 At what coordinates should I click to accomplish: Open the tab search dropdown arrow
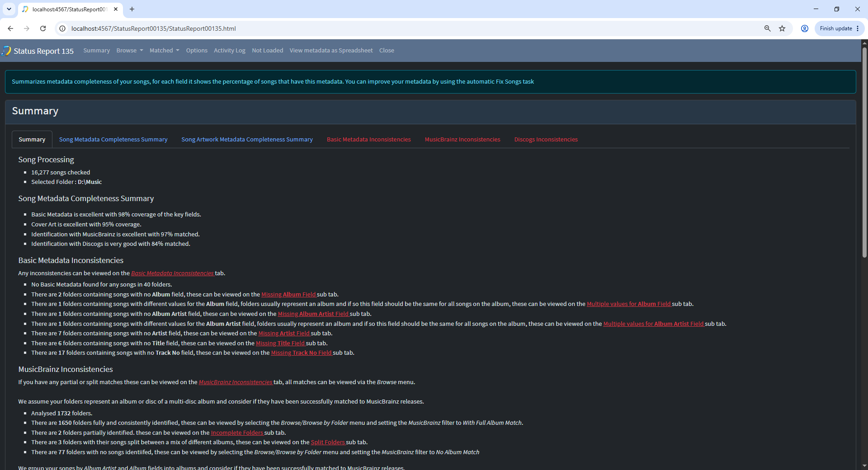(x=9, y=9)
